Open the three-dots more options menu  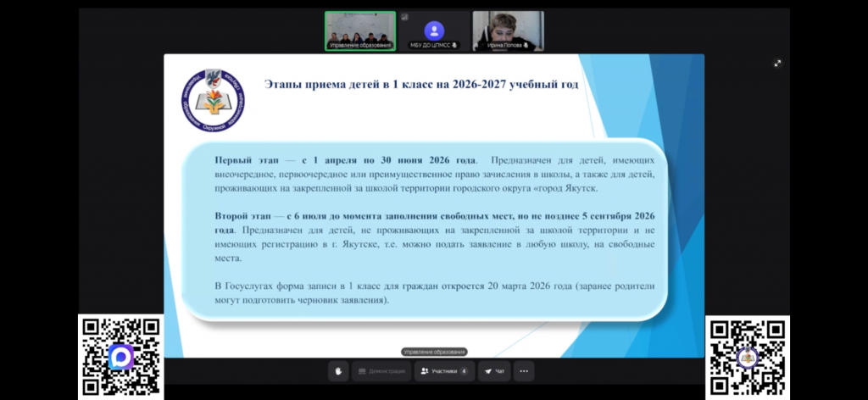(x=524, y=371)
